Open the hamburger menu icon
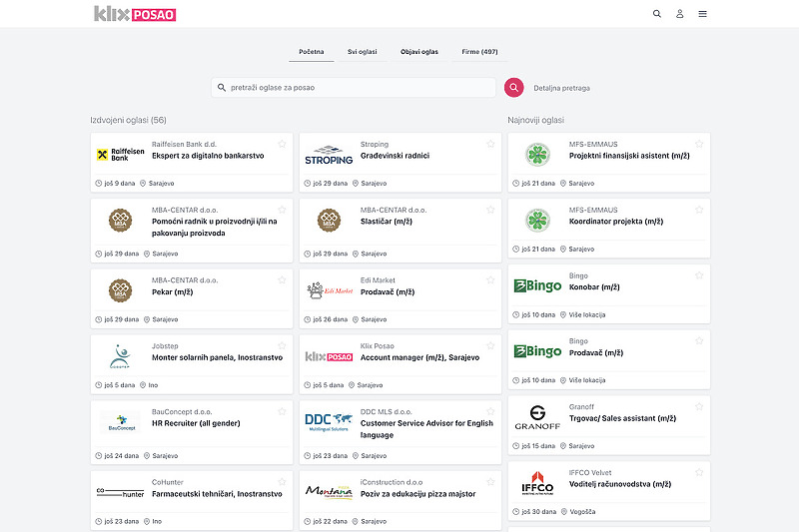 click(703, 14)
